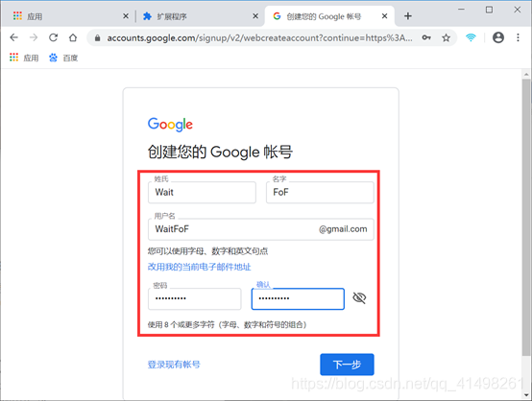Click the 您可以使用字母、数字和英文句点 hint
532x401 pixels.
point(207,251)
